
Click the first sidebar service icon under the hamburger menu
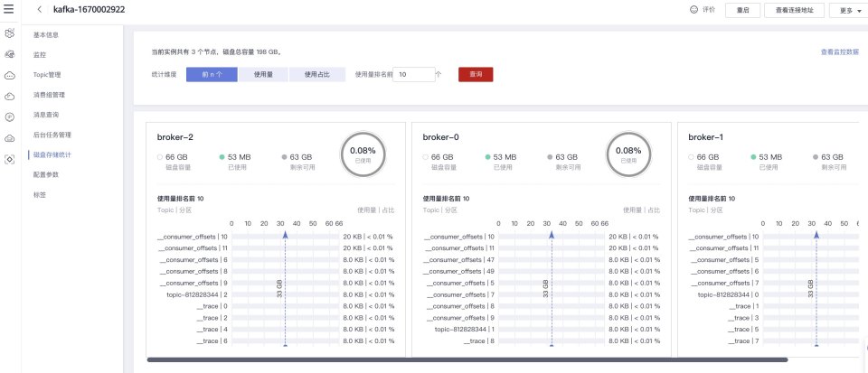(10, 33)
